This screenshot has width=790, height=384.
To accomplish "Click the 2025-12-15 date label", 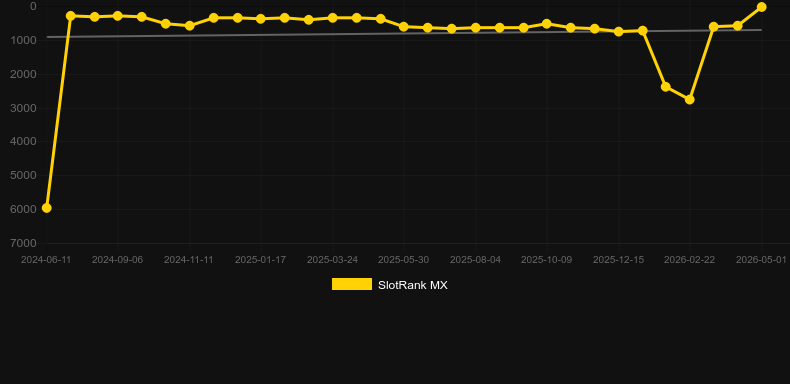I will [618, 260].
